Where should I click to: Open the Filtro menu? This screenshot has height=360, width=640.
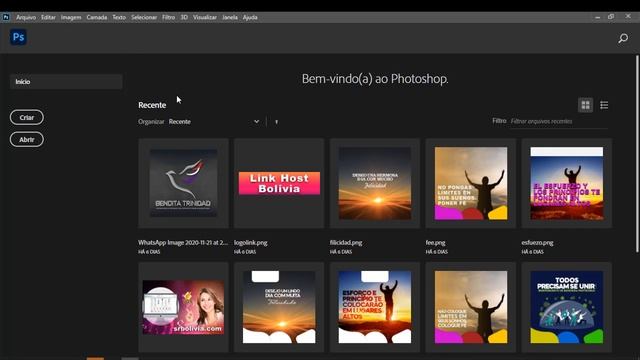pos(169,17)
